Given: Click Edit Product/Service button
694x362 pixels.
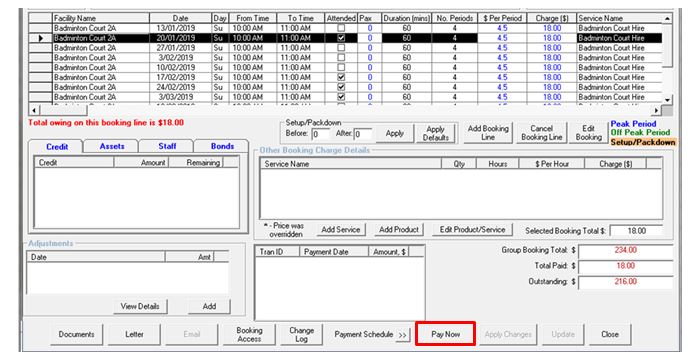Looking at the screenshot, I should click(x=472, y=229).
